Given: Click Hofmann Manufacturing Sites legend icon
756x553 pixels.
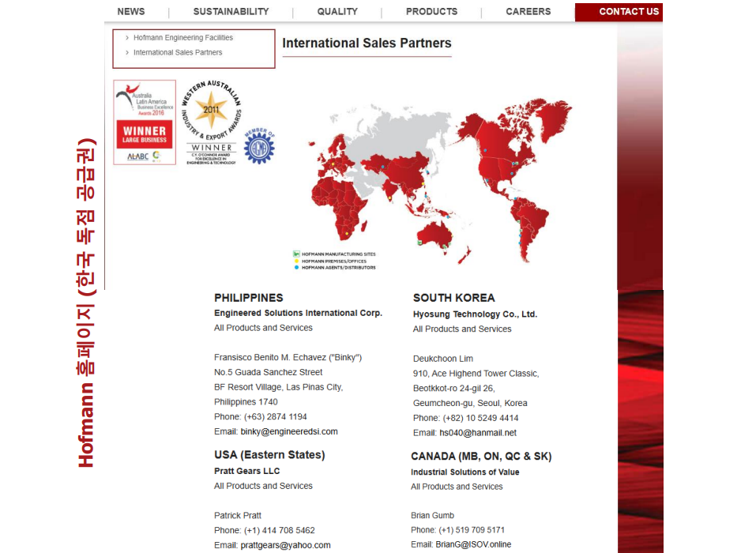Looking at the screenshot, I should pyautogui.click(x=296, y=254).
